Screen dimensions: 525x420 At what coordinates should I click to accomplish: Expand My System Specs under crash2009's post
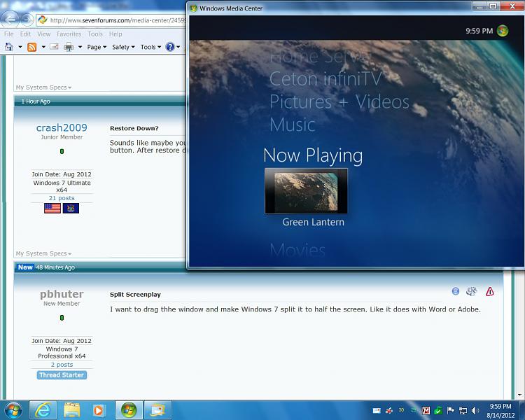[x=43, y=253]
